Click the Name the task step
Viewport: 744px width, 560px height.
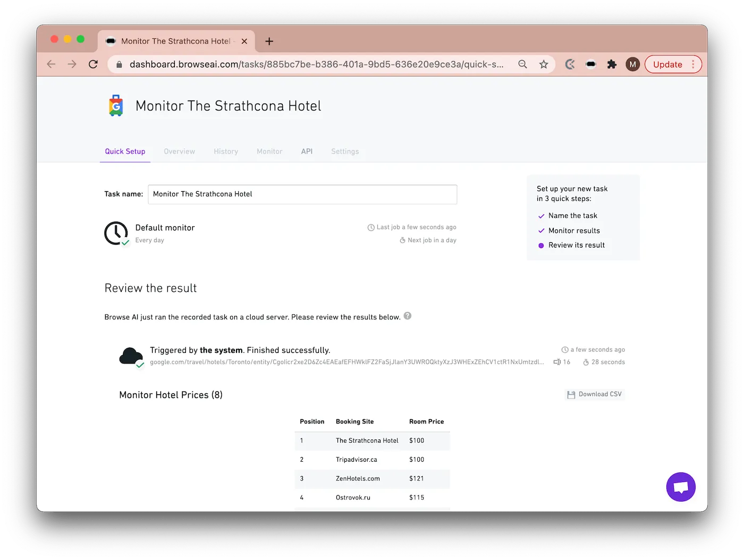point(573,216)
